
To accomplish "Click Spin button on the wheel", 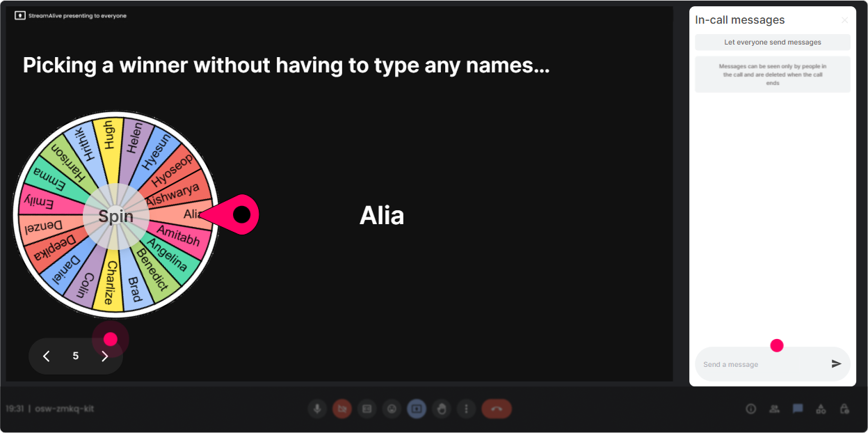I will 115,216.
